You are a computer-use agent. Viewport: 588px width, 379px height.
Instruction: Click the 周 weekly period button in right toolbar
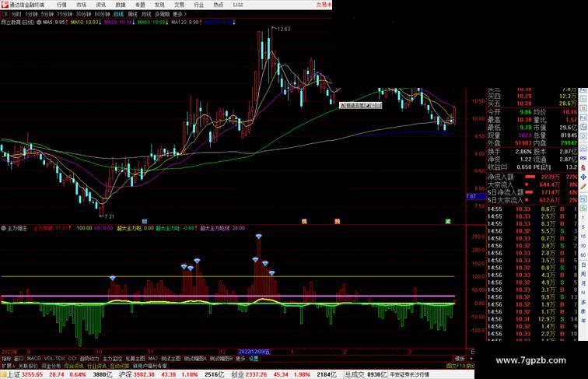[x=583, y=274]
